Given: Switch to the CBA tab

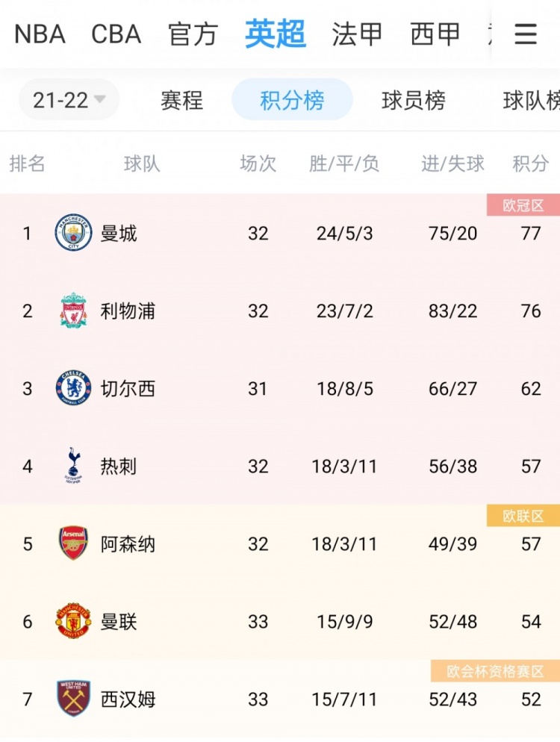Looking at the screenshot, I should (116, 34).
